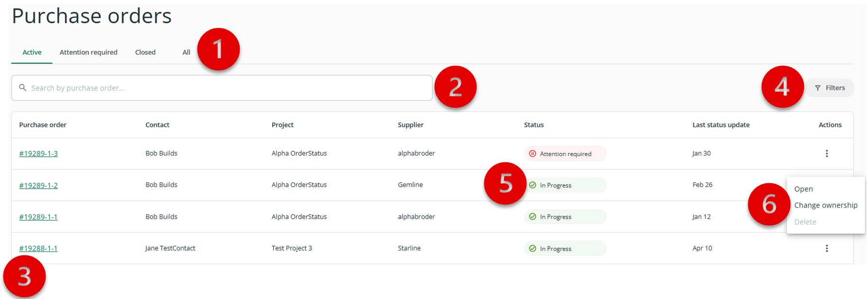
Task: Click In Progress check icon for Jan 12 row
Action: (x=532, y=217)
